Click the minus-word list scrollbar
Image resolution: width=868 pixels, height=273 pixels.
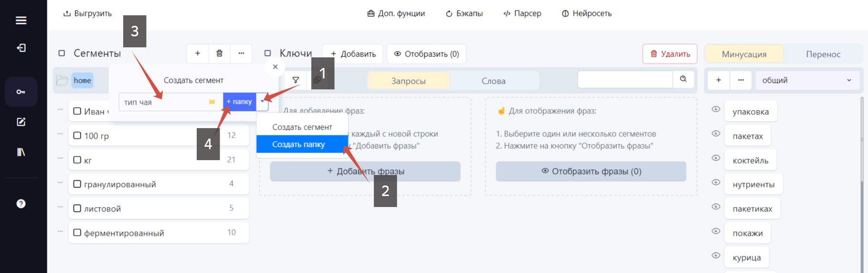(861, 139)
